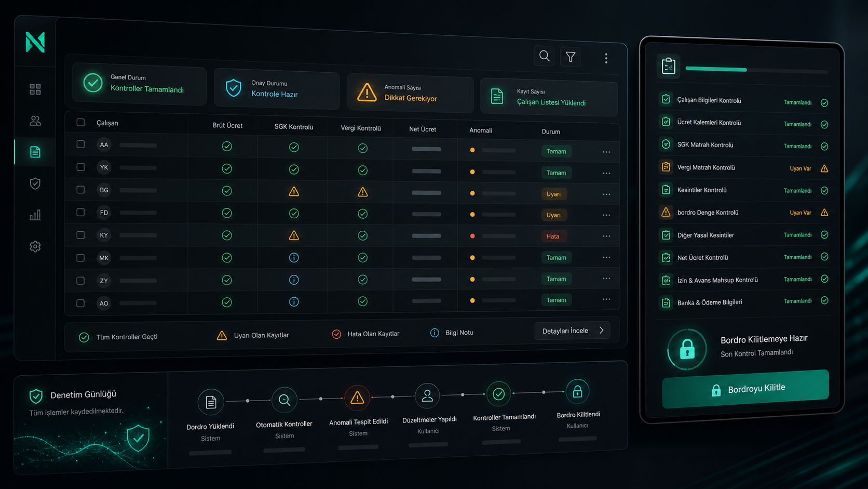Select the payroll document icon in the sidebar

[x=35, y=152]
